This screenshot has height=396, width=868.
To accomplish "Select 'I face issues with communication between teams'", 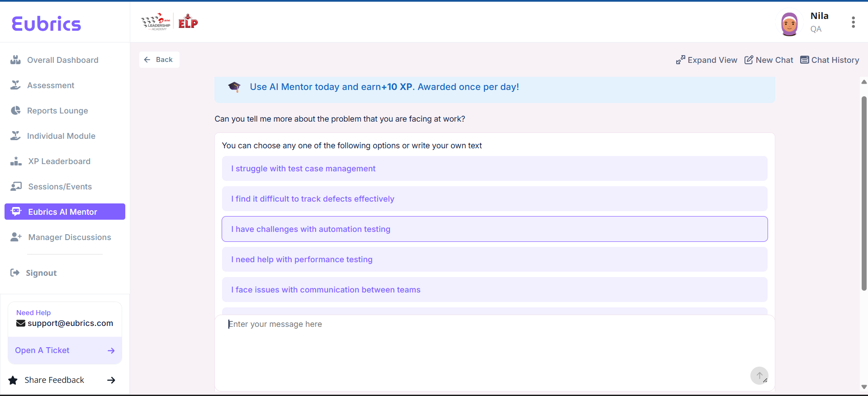I will coord(494,290).
